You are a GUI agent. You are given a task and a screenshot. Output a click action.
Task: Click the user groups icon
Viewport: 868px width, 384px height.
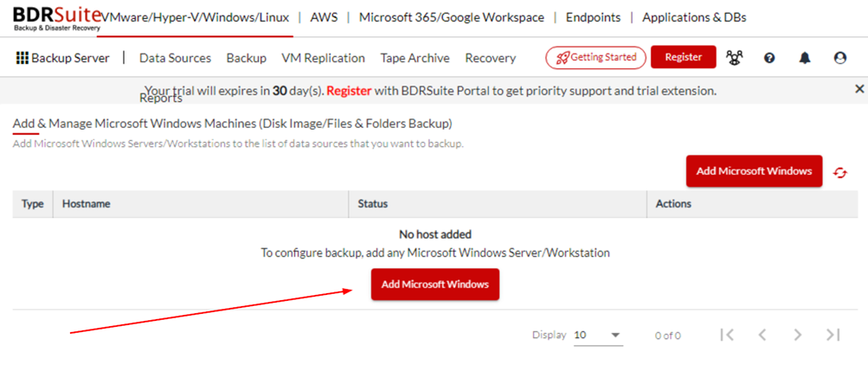pyautogui.click(x=735, y=58)
